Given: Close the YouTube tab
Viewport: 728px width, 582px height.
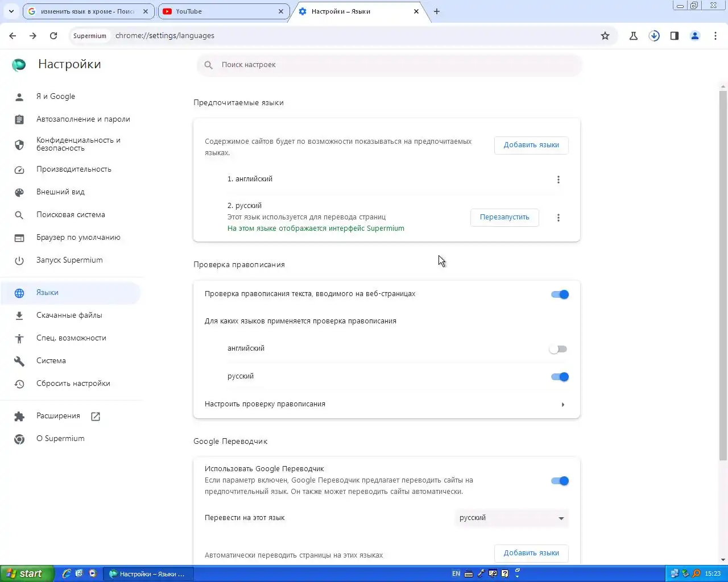Looking at the screenshot, I should 281,11.
